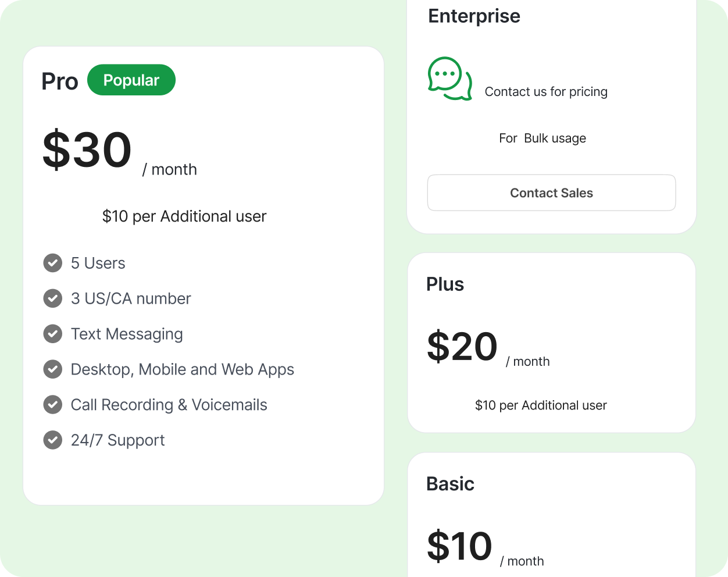Click the checkmark icon beside 5 Users
728x577 pixels.
(53, 263)
